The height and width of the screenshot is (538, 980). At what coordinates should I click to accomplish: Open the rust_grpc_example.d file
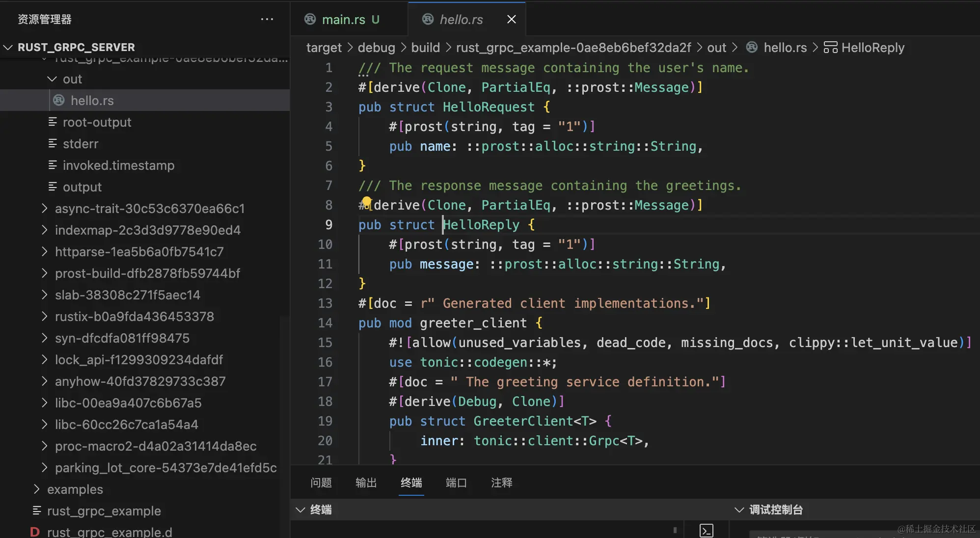click(x=109, y=532)
